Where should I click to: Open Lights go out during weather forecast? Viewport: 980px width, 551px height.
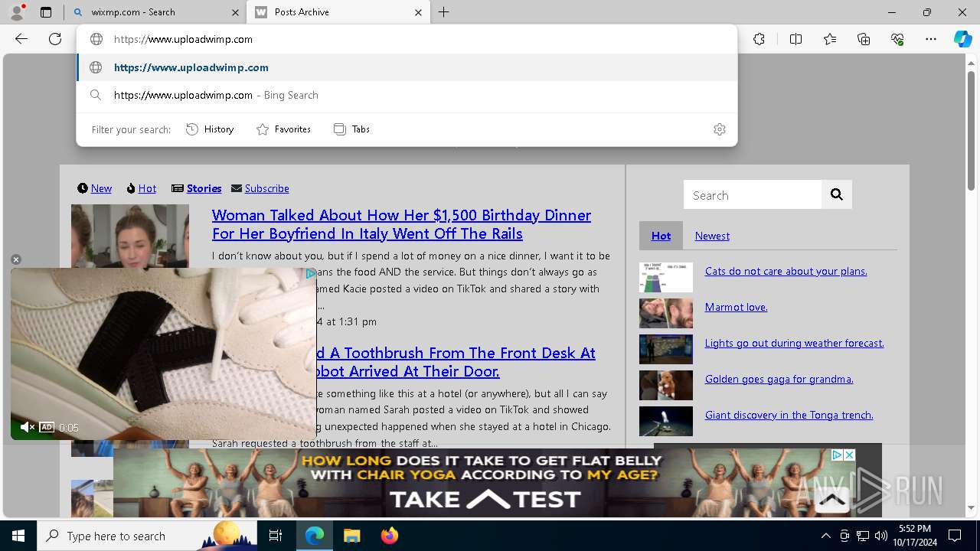794,343
